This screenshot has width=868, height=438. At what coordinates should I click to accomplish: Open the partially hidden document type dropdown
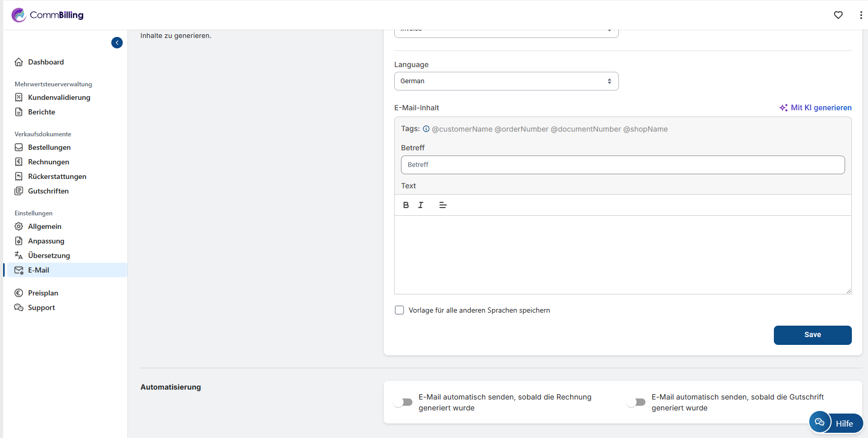[506, 32]
